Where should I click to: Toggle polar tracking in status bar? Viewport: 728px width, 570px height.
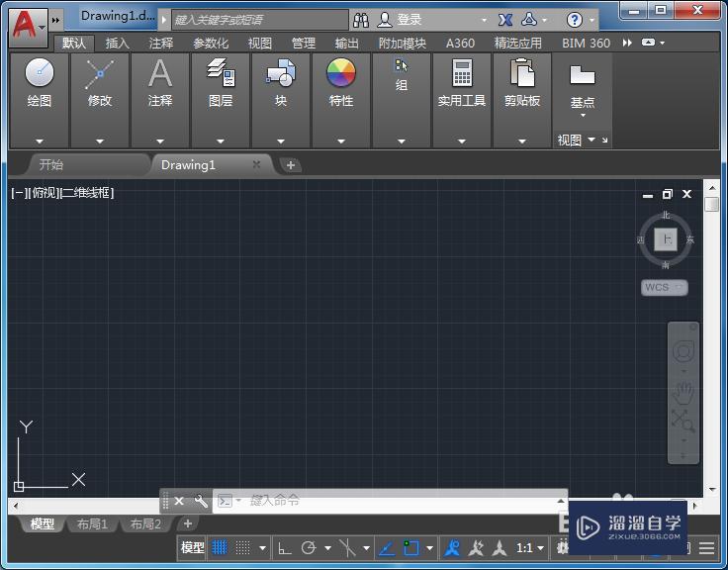pos(309,547)
